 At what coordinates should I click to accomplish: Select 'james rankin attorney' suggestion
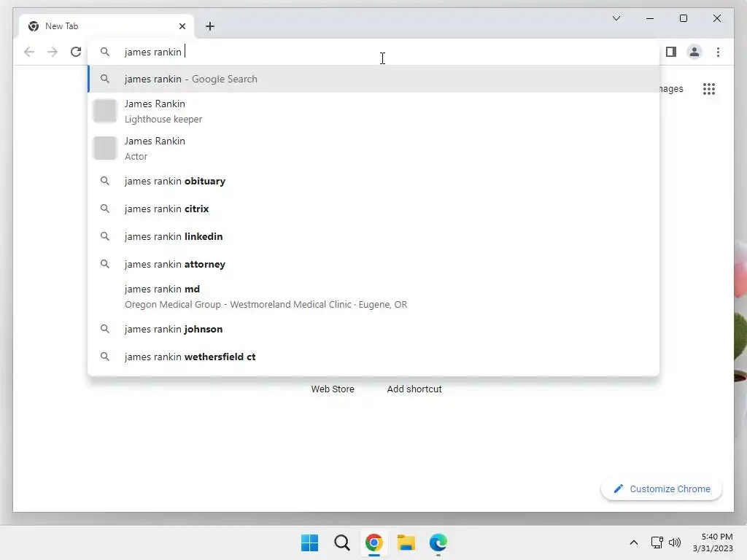point(374,264)
